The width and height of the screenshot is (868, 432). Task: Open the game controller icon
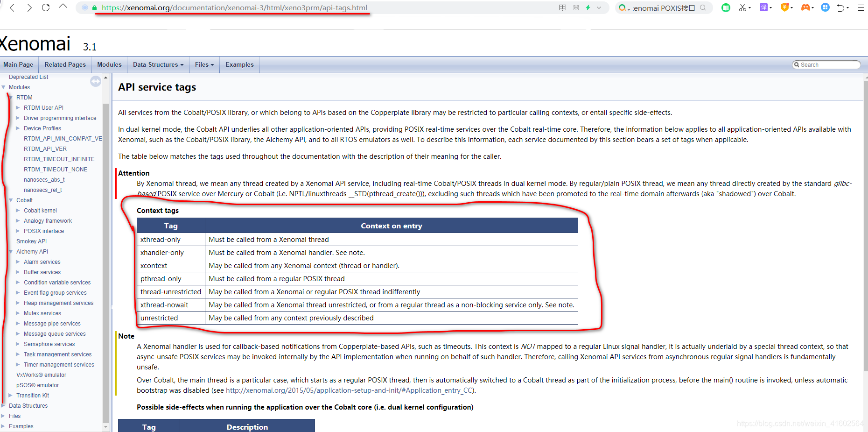[805, 7]
